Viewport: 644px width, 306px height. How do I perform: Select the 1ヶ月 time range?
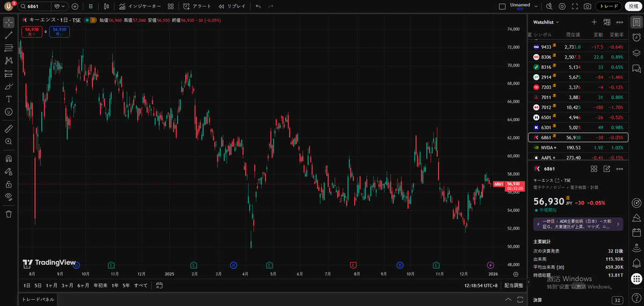click(52, 286)
